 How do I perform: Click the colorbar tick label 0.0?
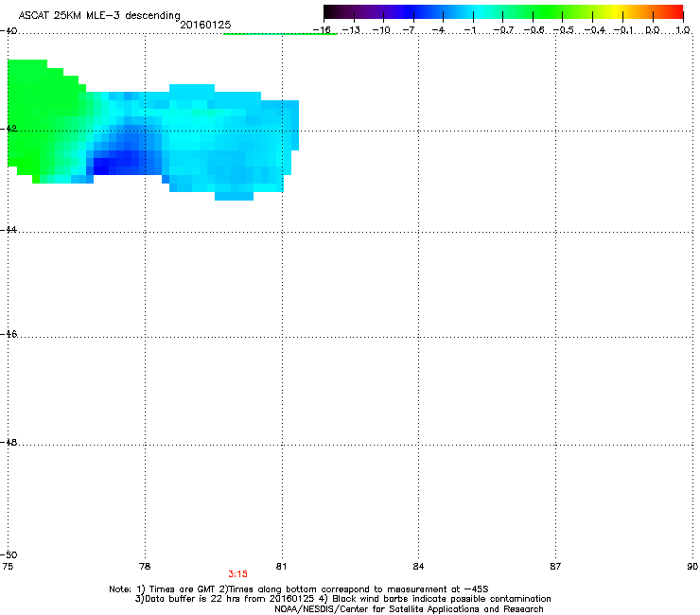653,30
